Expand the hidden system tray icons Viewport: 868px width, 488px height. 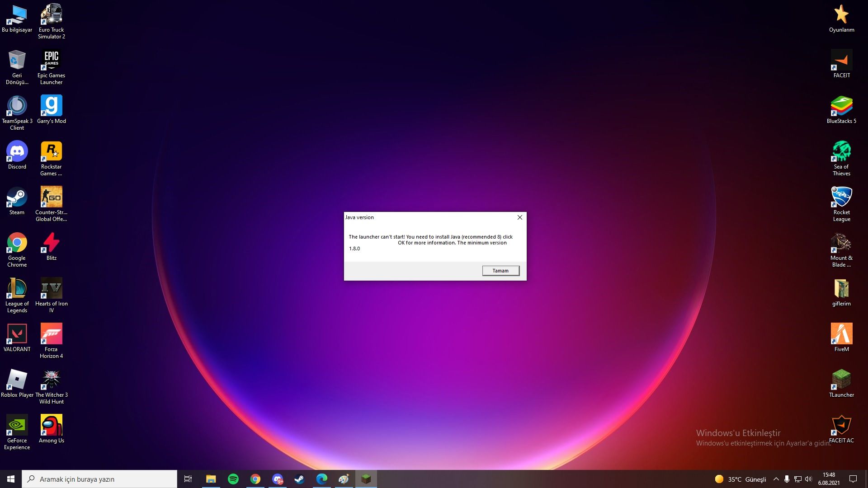(x=776, y=479)
